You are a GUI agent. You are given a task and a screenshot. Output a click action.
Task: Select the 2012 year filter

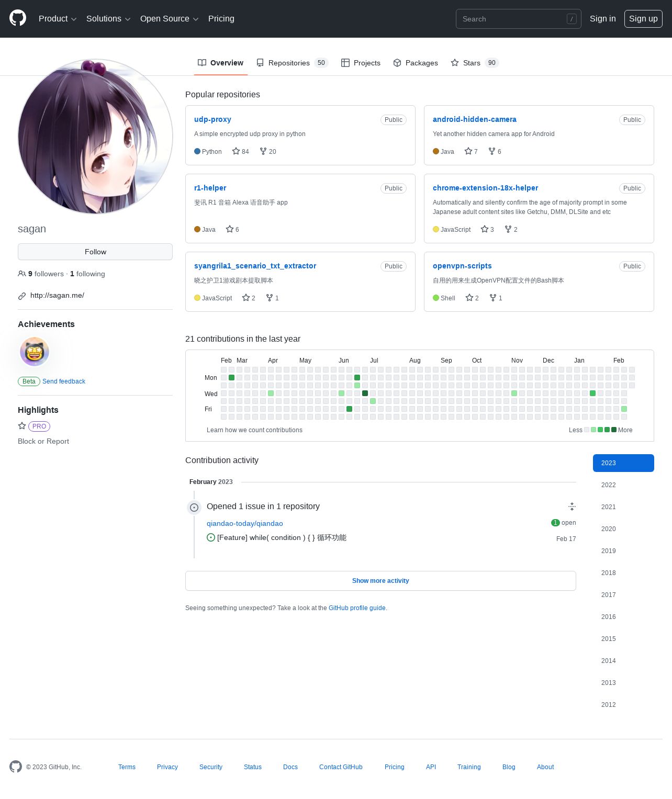click(x=623, y=705)
